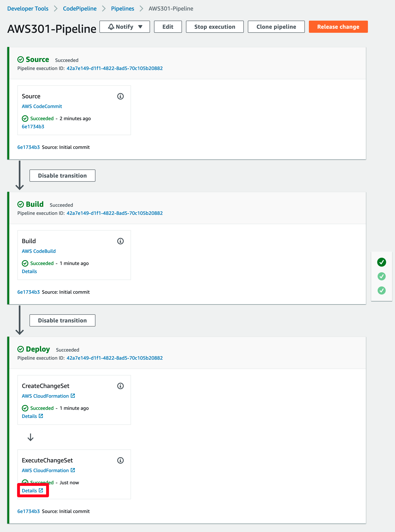Click AWS301-Pipeline breadcrumb text

(x=171, y=9)
